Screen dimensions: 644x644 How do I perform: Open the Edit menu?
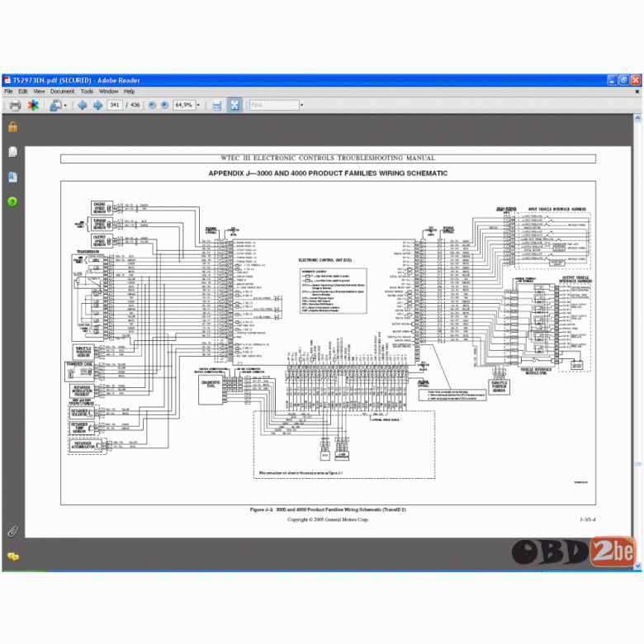click(x=23, y=92)
